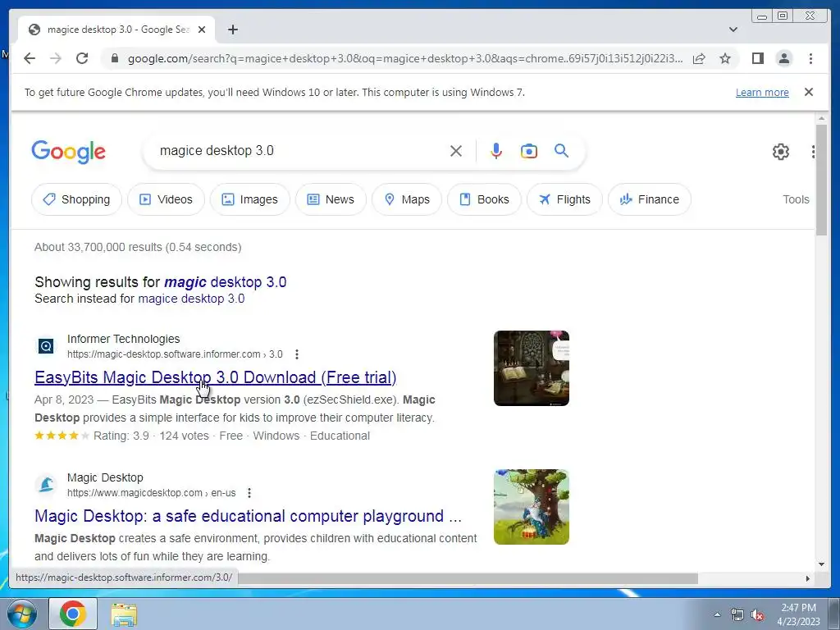Click the Chrome taskbar icon
The width and height of the screenshot is (840, 630).
point(73,614)
